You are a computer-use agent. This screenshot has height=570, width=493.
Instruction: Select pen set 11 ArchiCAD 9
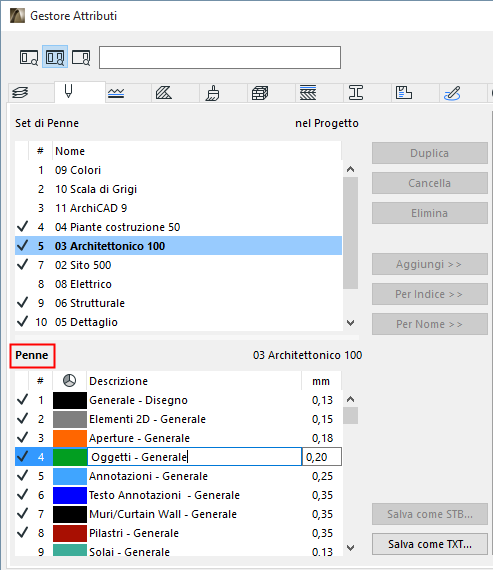coord(178,208)
